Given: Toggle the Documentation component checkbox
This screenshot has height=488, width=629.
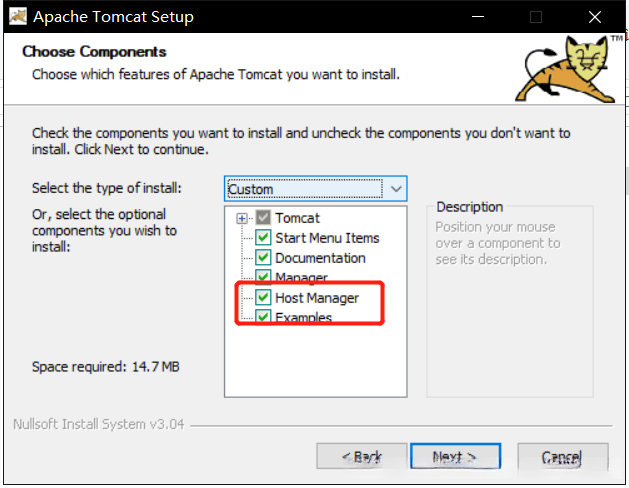Looking at the screenshot, I should click(263, 258).
